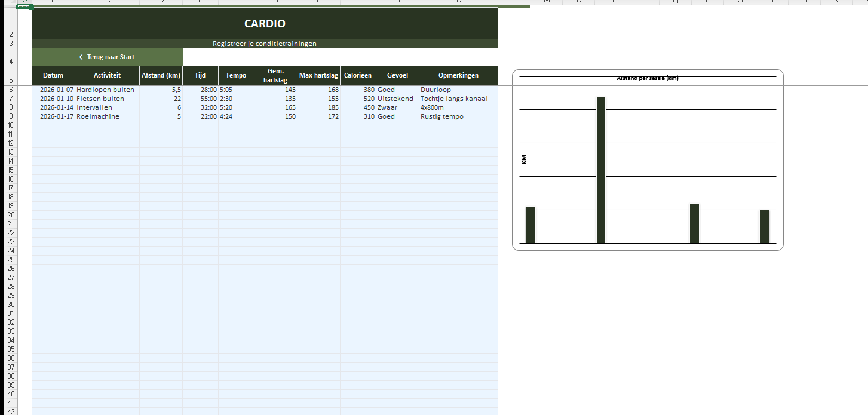Click the Registreer je conditietrainingen subtitle
The height and width of the screenshot is (415, 868).
265,44
